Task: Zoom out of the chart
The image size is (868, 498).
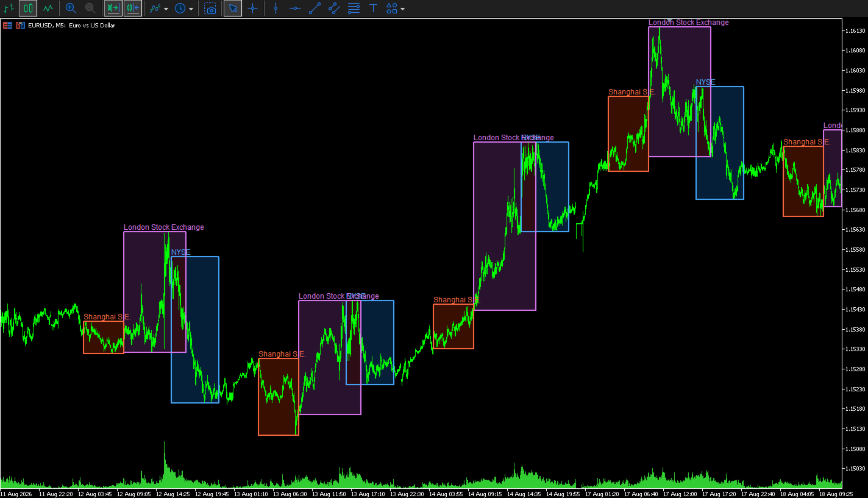Action: pos(90,9)
